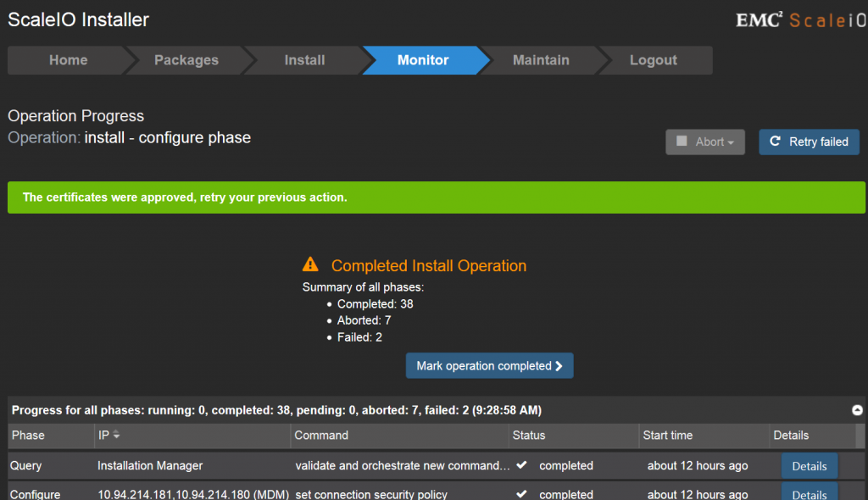Navigate to the Maintain tab
Viewport: 868px width, 500px height.
pos(541,60)
